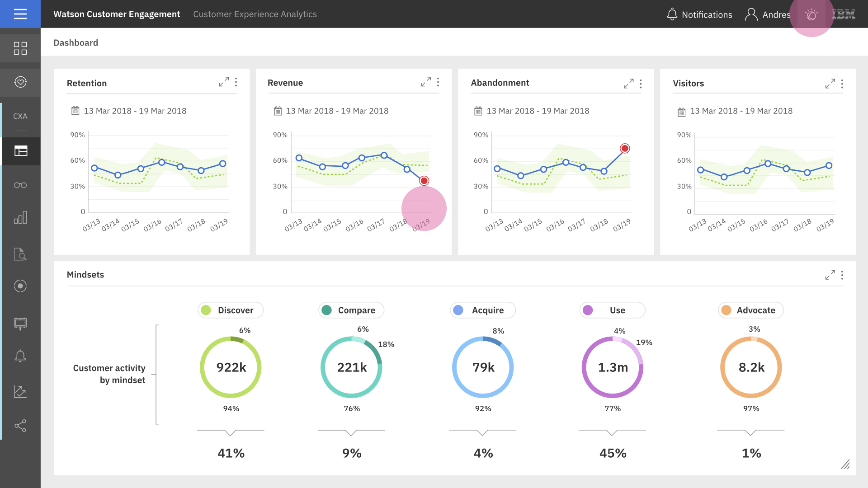Select the table layout sidebar icon
868x488 pixels.
21,151
